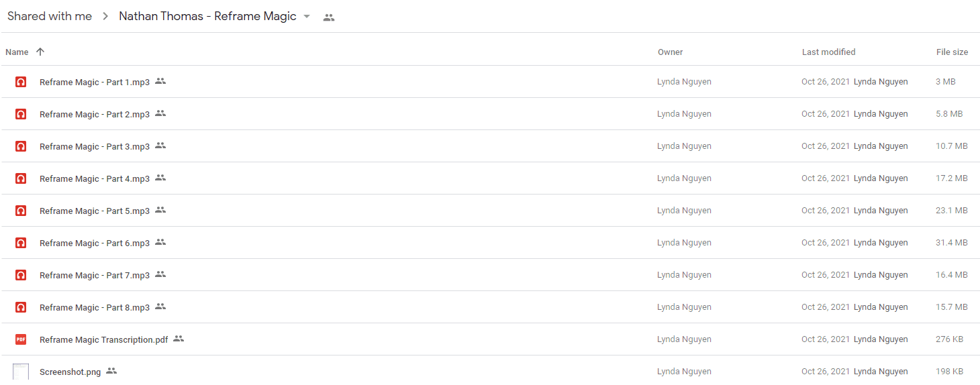980x385 pixels.
Task: Go to Shared with me breadcrumb
Action: (x=50, y=16)
